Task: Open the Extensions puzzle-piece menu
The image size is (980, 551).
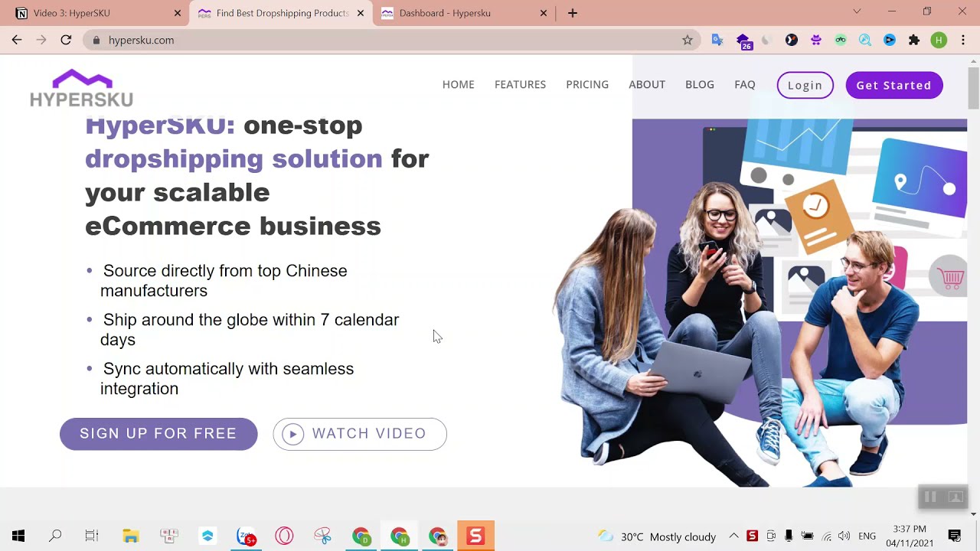Action: (x=914, y=40)
